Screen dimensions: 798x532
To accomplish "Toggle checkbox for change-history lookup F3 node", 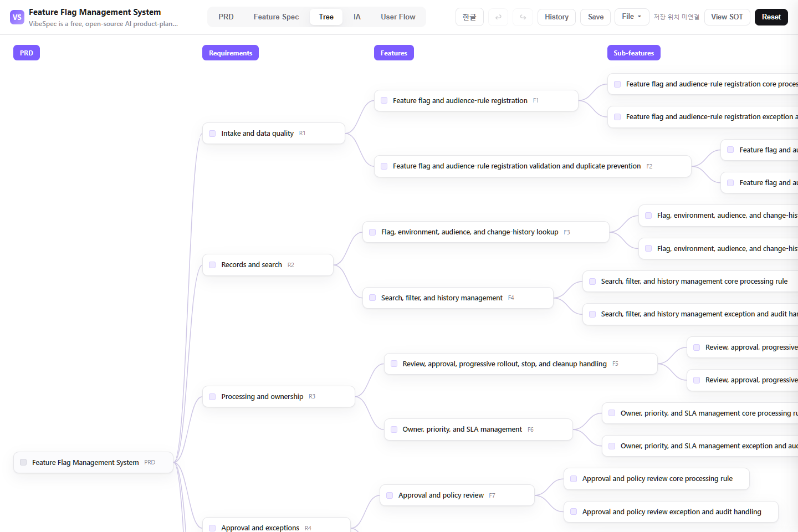I will [372, 232].
